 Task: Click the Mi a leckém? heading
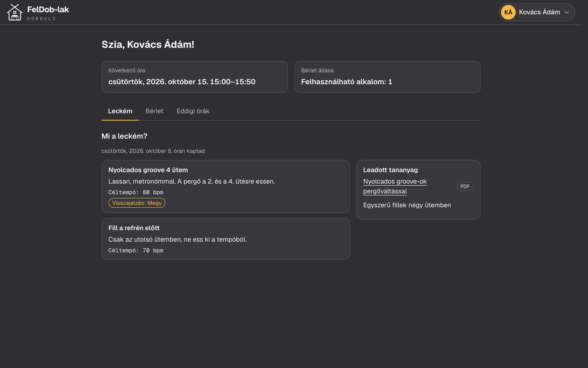coord(124,136)
